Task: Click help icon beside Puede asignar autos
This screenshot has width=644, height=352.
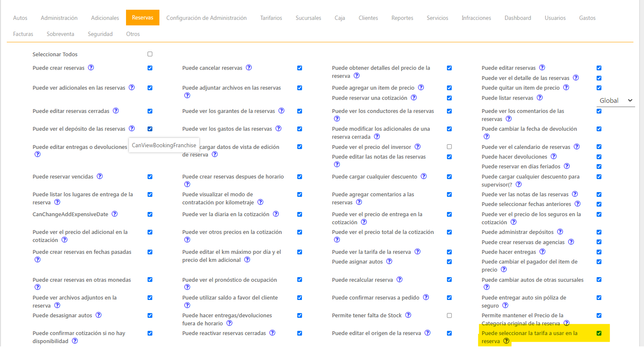Action: [389, 261]
